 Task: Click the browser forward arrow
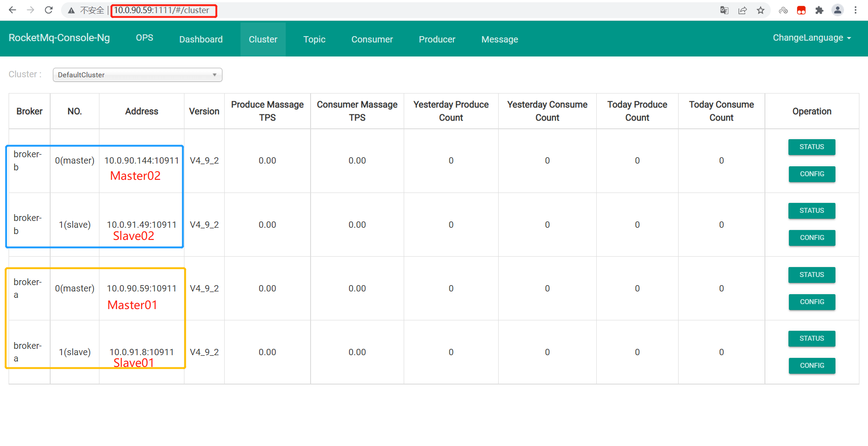tap(30, 10)
